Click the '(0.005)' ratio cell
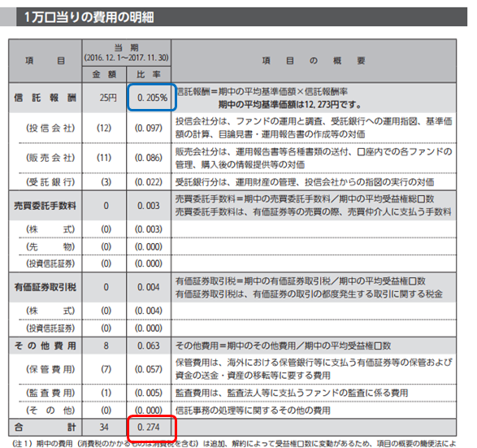Viewport: 477px width, 448px height. [x=149, y=394]
